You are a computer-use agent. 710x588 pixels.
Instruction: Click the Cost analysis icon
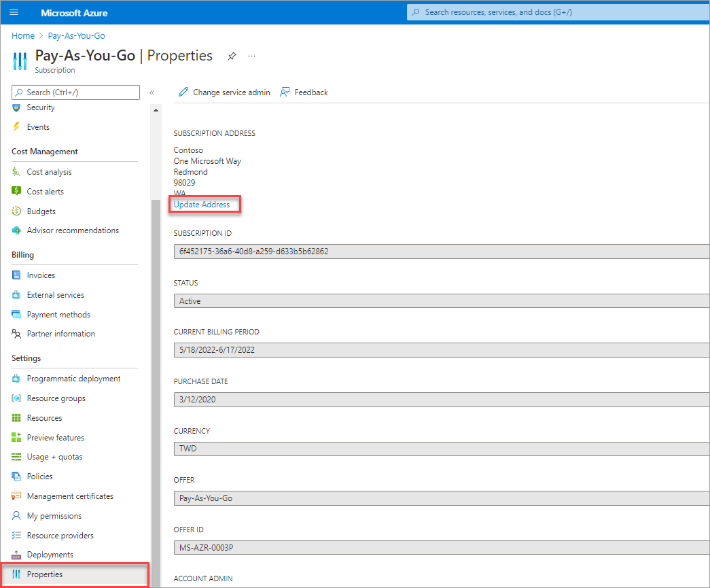click(16, 172)
